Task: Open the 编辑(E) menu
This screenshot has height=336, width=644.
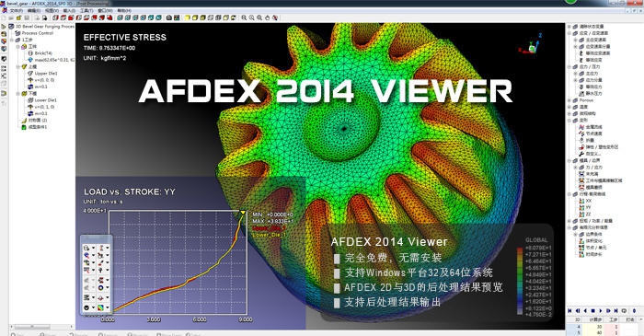Action: pyautogui.click(x=34, y=10)
